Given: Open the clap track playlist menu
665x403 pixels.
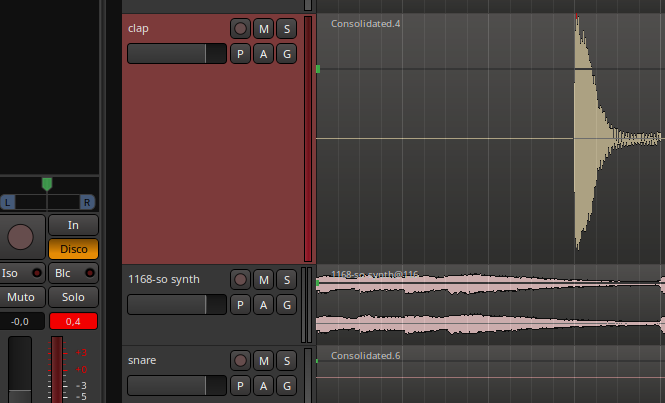Looking at the screenshot, I should point(240,54).
